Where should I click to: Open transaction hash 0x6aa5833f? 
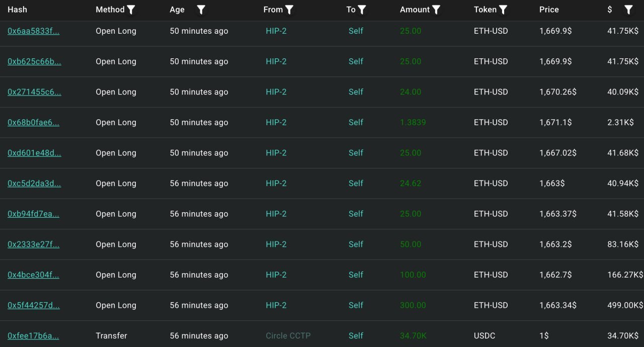(x=33, y=31)
